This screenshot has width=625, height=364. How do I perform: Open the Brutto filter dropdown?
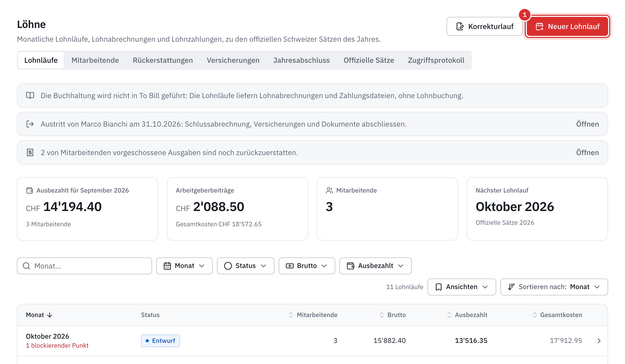pyautogui.click(x=307, y=266)
